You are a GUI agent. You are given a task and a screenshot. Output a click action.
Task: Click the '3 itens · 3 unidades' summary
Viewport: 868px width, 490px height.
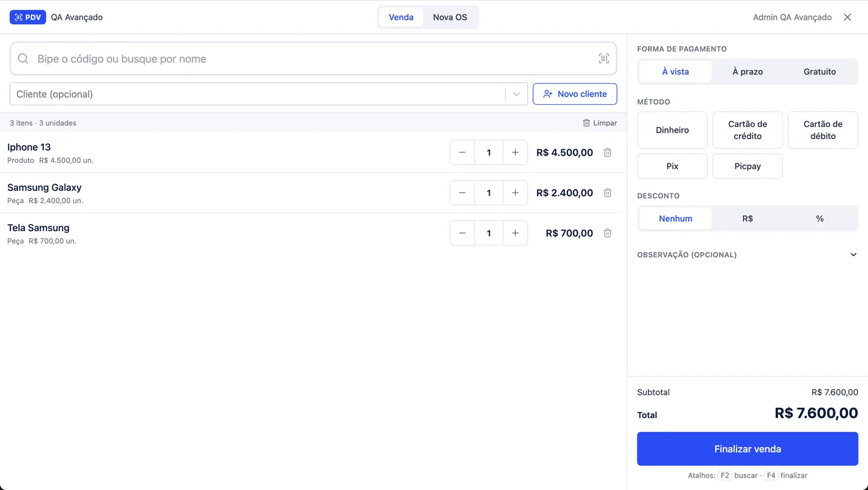pos(43,123)
